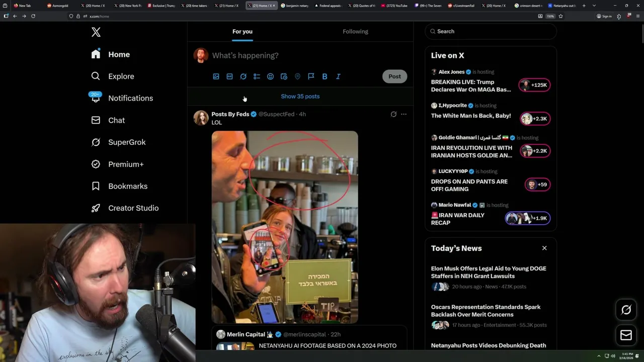Switch to the Asmongold browser tab
The image size is (644, 362).
click(x=60, y=6)
